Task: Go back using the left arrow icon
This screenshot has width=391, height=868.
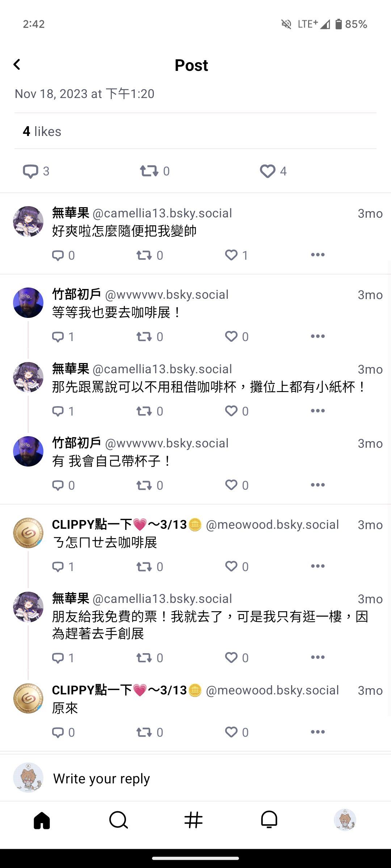Action: coord(17,65)
